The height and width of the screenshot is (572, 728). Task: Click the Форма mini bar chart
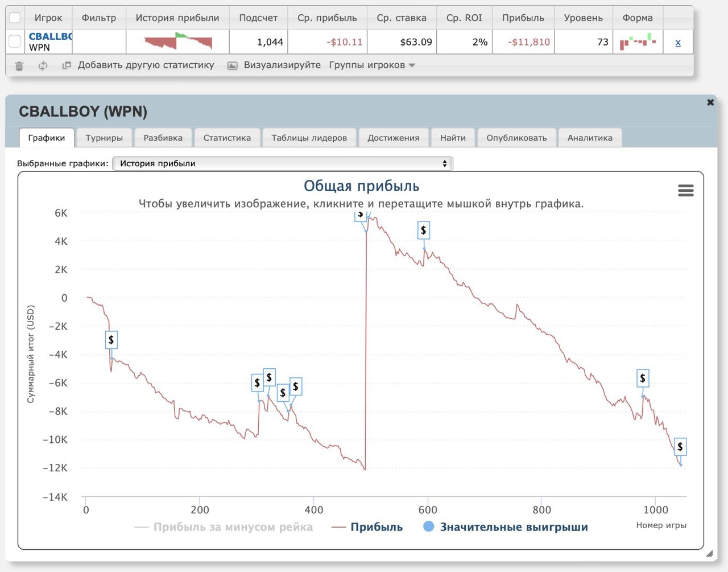pyautogui.click(x=638, y=42)
